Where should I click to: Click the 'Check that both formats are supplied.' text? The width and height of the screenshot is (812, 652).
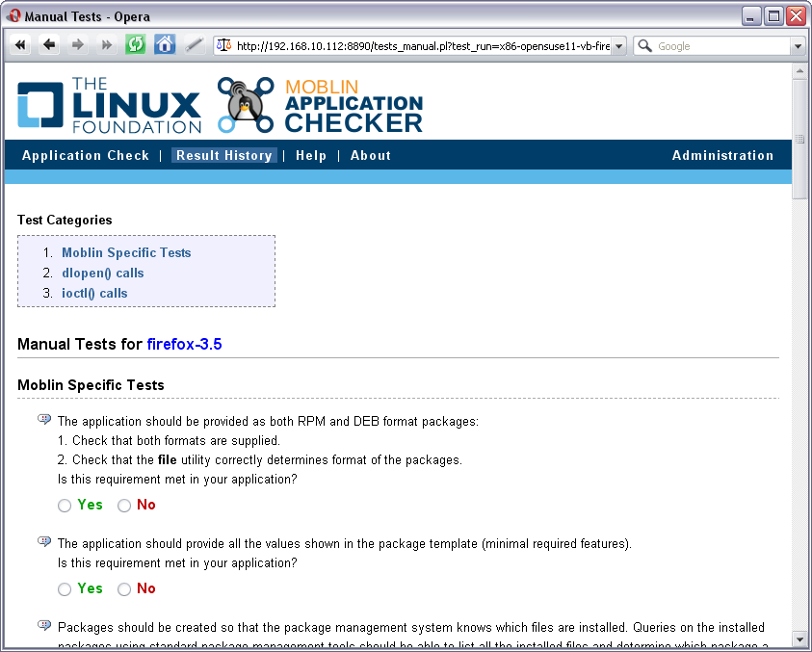[x=176, y=441]
